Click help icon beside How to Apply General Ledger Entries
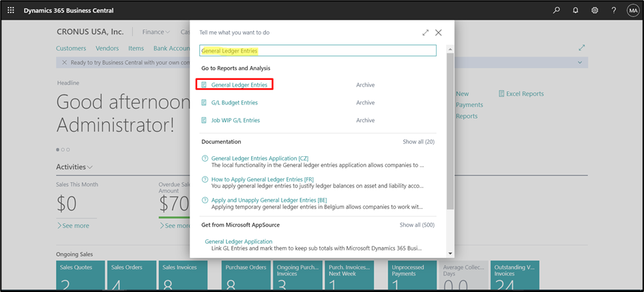 205,179
